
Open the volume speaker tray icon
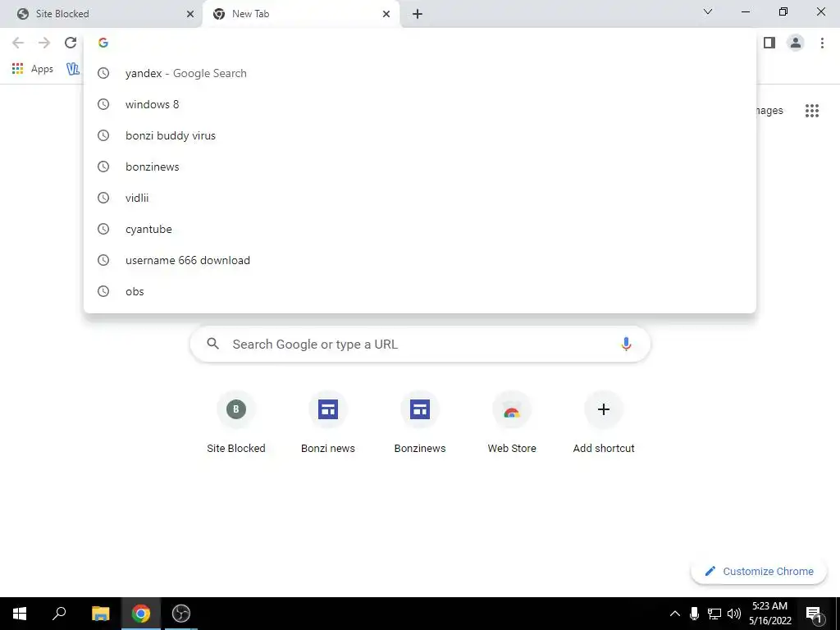pyautogui.click(x=734, y=614)
